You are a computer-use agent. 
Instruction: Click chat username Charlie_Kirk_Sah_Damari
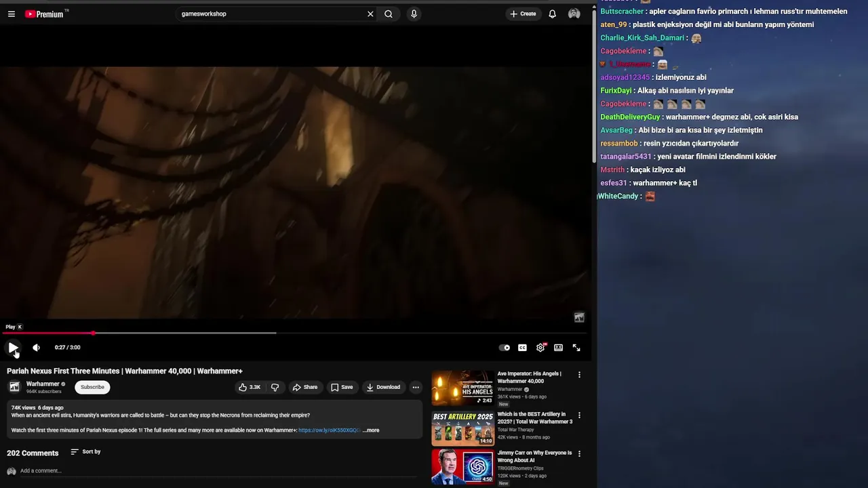pos(642,38)
